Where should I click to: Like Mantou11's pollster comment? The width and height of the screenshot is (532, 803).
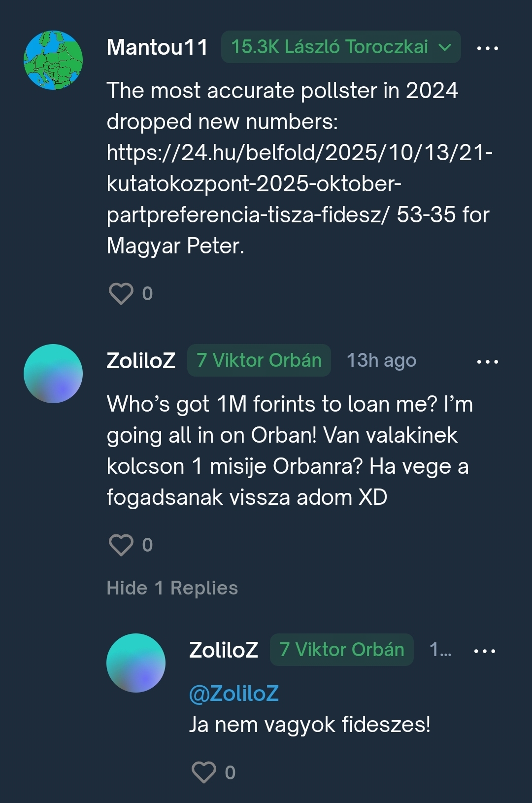pos(121,293)
